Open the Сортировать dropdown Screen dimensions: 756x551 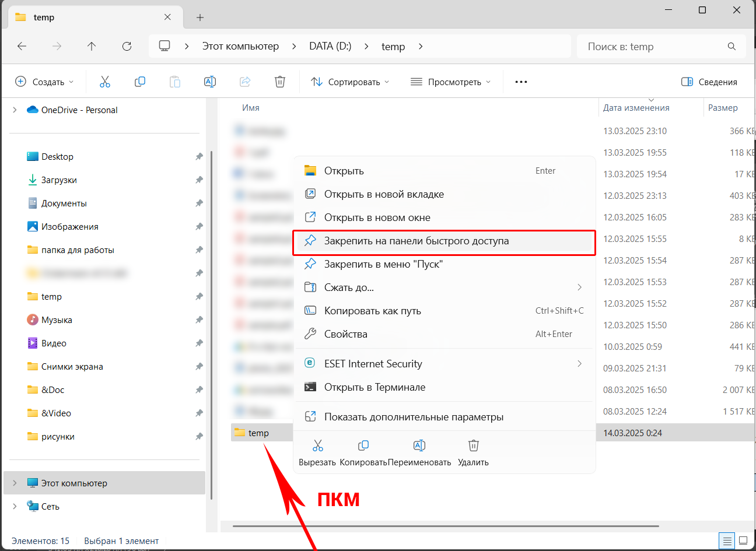point(350,82)
